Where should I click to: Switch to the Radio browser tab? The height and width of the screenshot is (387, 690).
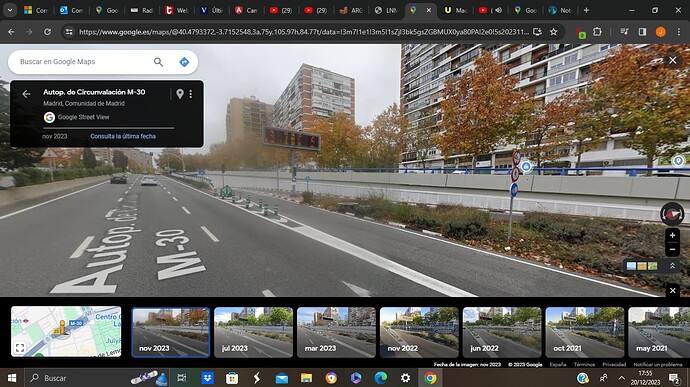point(141,10)
